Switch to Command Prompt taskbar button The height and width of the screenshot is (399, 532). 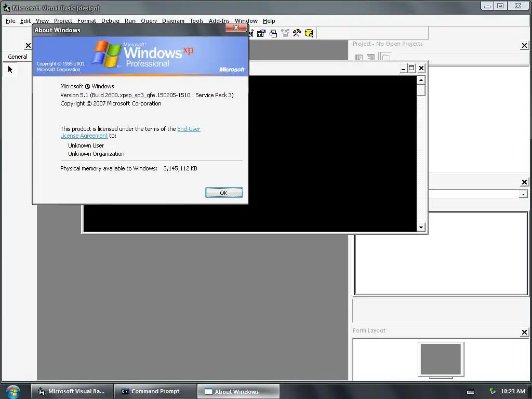(155, 391)
